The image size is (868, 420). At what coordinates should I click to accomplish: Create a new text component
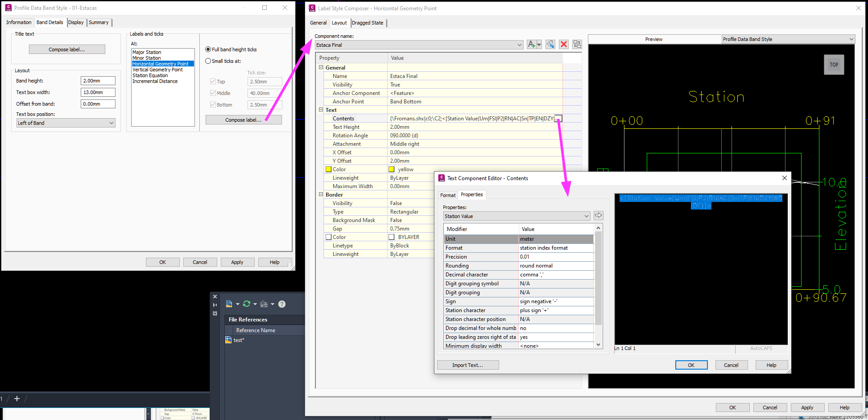point(532,44)
